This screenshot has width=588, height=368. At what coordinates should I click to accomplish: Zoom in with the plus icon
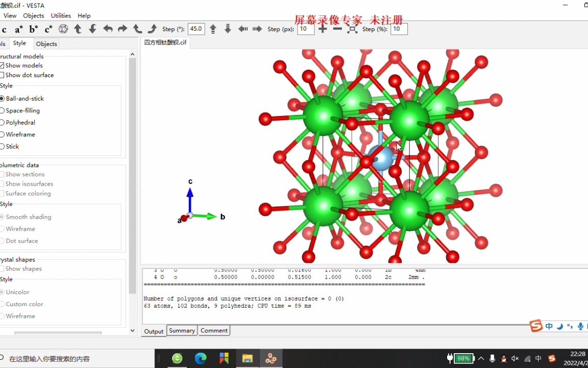coord(323,29)
